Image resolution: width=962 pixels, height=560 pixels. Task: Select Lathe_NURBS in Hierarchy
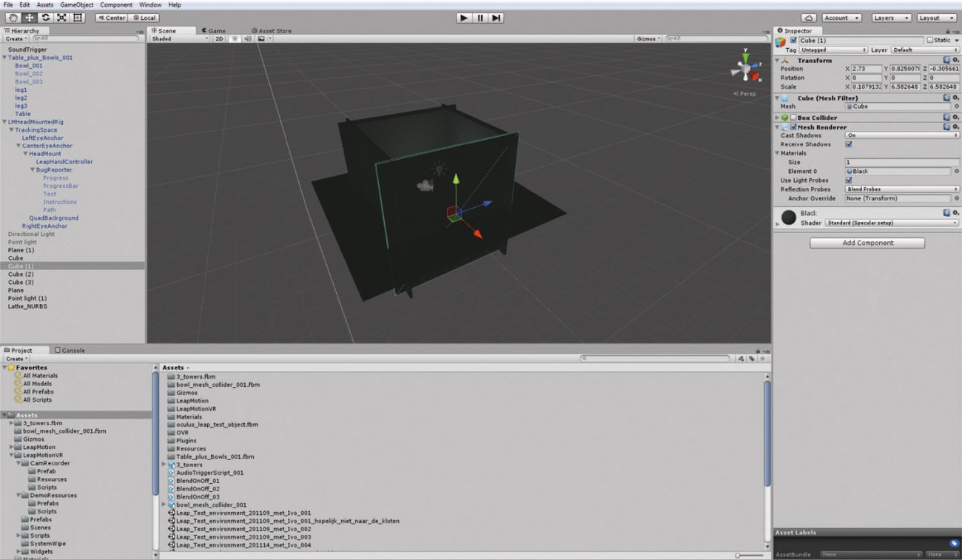[27, 306]
